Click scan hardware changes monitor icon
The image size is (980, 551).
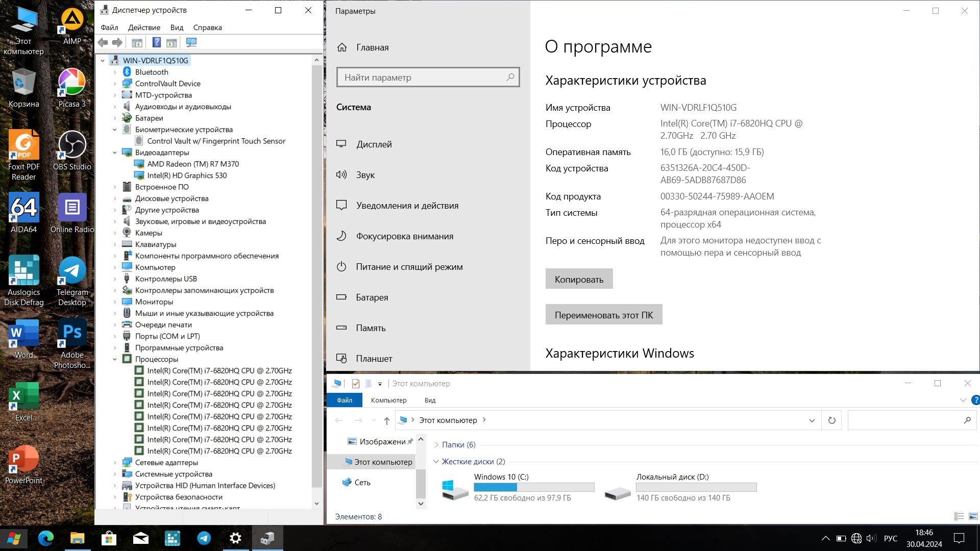click(x=191, y=43)
